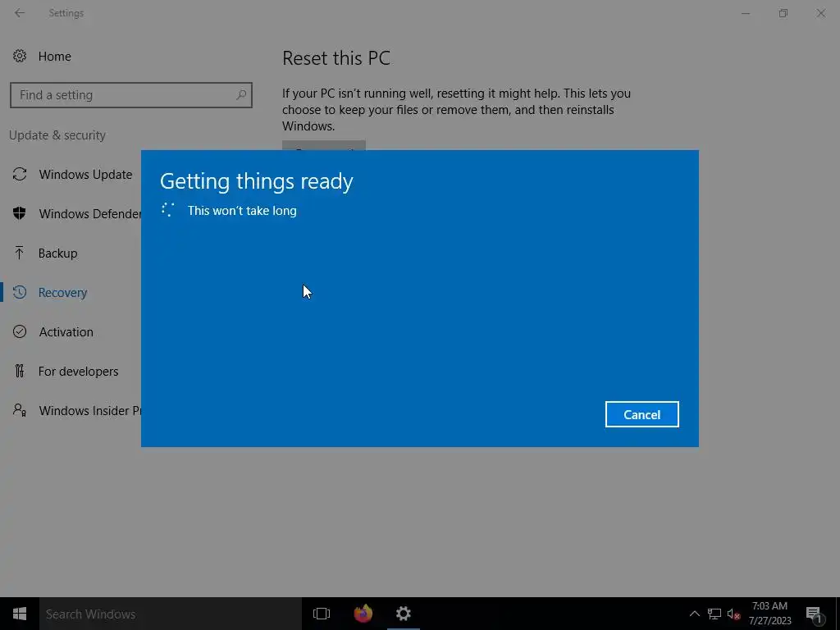The height and width of the screenshot is (630, 840).
Task: Click the Getting things ready title
Action: click(257, 181)
